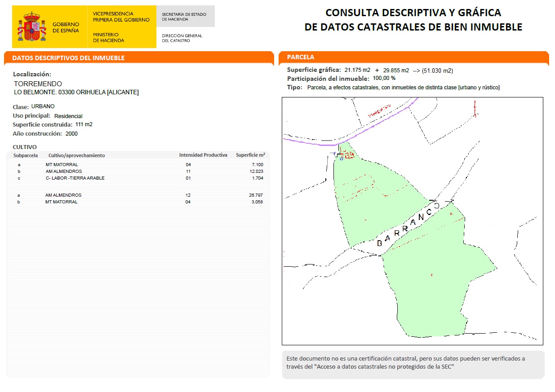Click the Secretaría de Estado de Hacienda box

pos(185,17)
